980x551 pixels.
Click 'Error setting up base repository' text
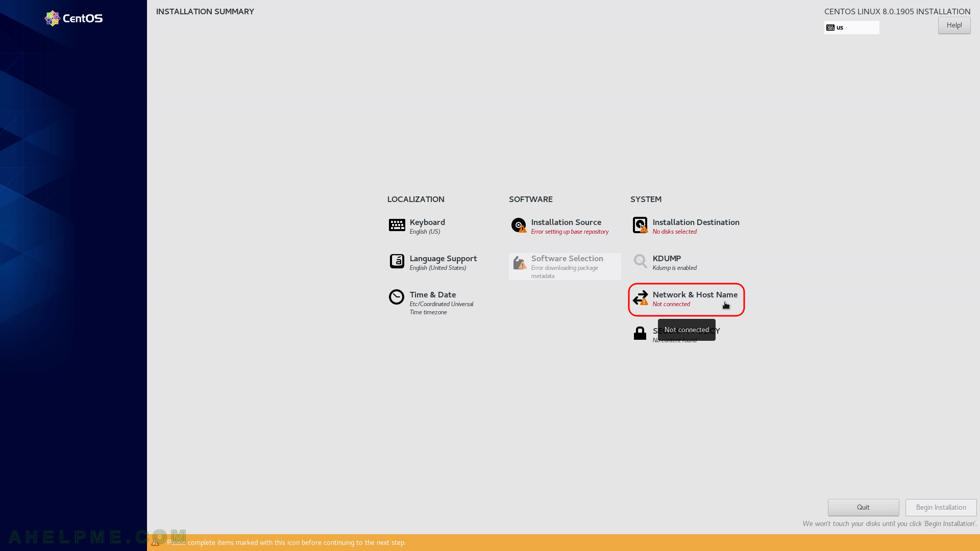[x=570, y=232]
